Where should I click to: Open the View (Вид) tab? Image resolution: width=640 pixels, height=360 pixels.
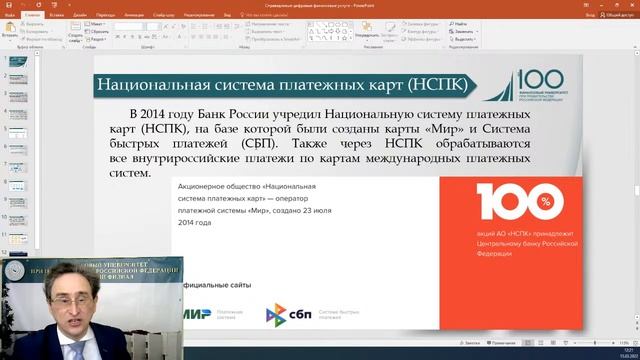227,15
